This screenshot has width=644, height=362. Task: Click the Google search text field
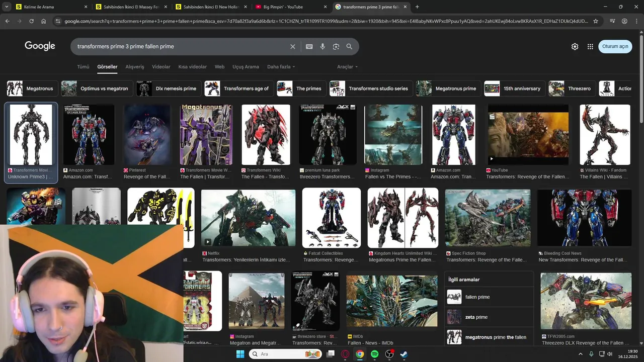pyautogui.click(x=181, y=46)
